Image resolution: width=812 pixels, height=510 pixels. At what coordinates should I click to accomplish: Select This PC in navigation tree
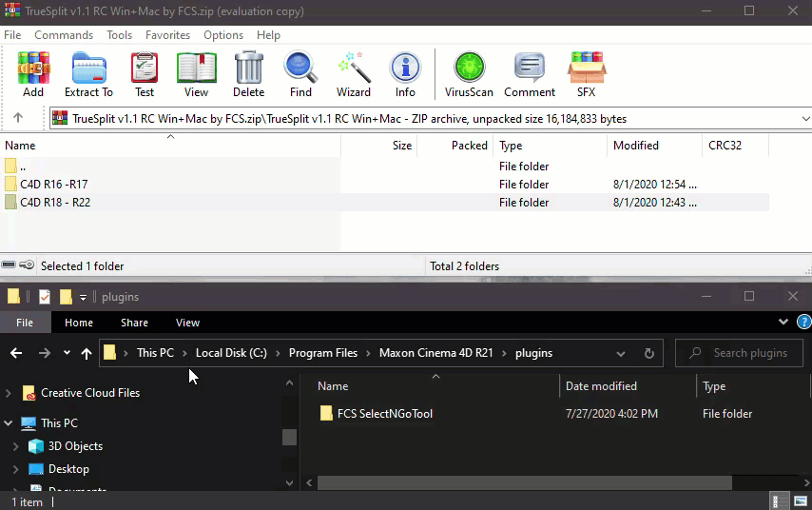(60, 422)
